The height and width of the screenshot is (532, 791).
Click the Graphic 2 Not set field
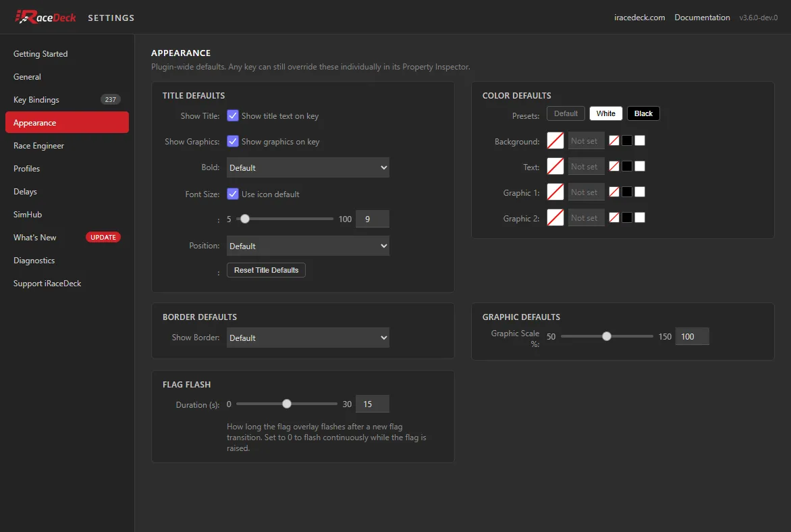[586, 217]
